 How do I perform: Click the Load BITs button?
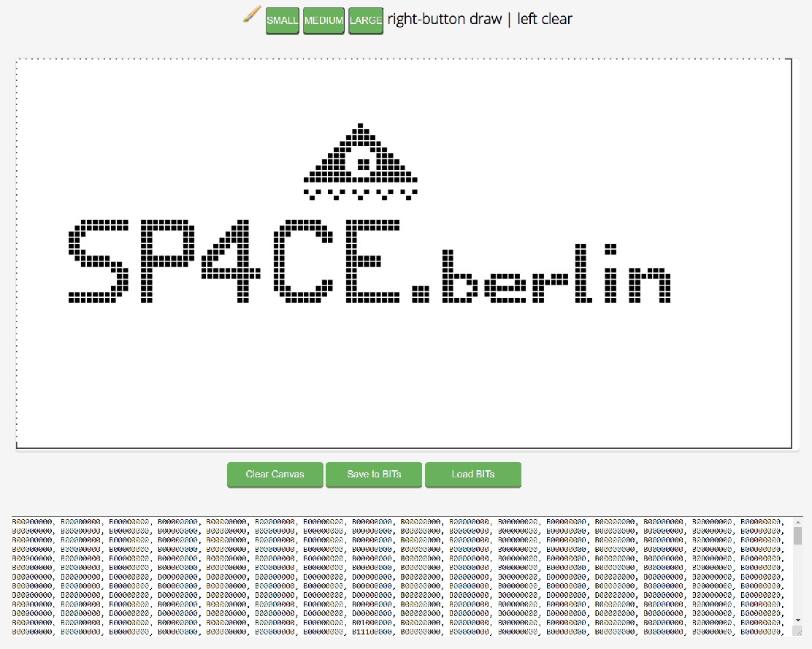click(x=472, y=475)
